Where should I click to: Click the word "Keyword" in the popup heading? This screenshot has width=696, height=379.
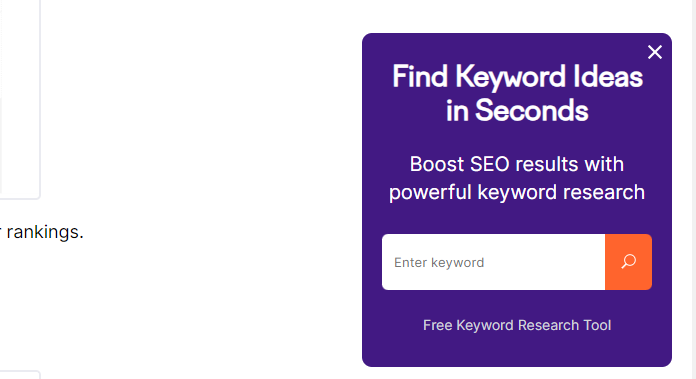510,77
